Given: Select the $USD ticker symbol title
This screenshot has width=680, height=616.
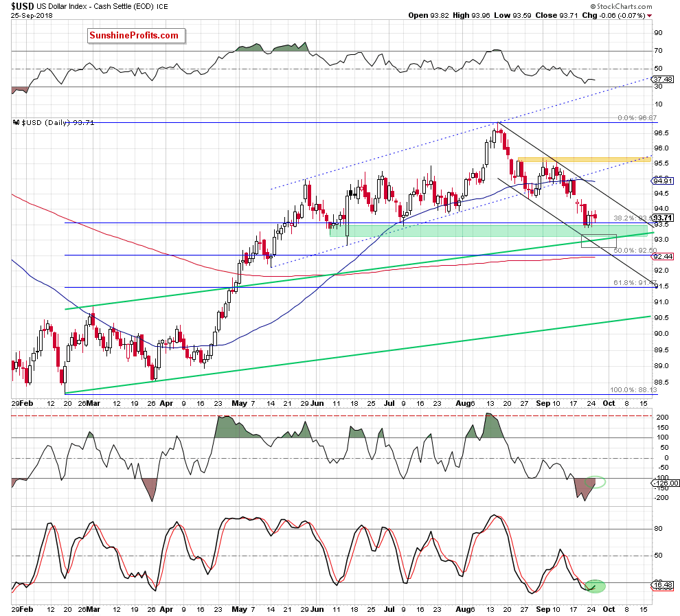Looking at the screenshot, I should [x=23, y=6].
